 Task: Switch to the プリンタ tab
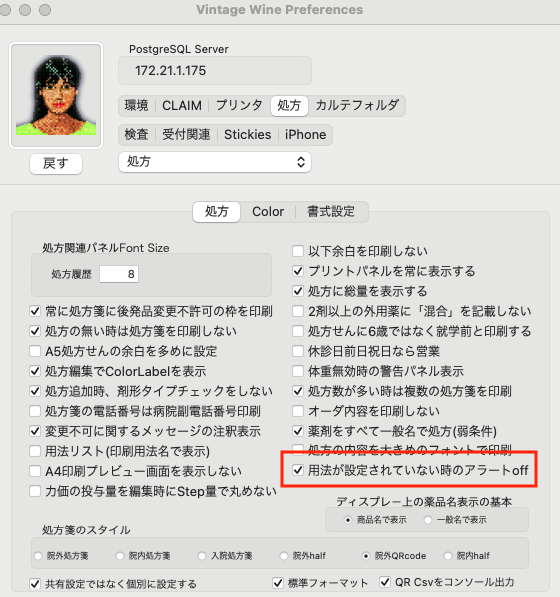click(239, 105)
